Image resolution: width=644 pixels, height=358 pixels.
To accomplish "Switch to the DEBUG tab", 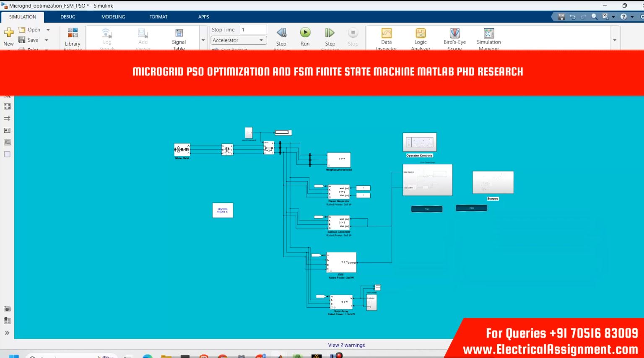I will 68,17.
